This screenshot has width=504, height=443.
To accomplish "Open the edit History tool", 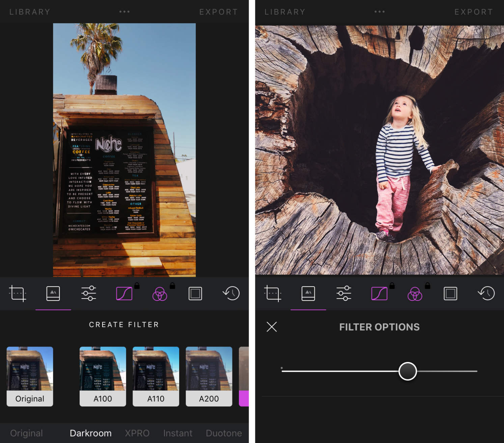I will 231,293.
